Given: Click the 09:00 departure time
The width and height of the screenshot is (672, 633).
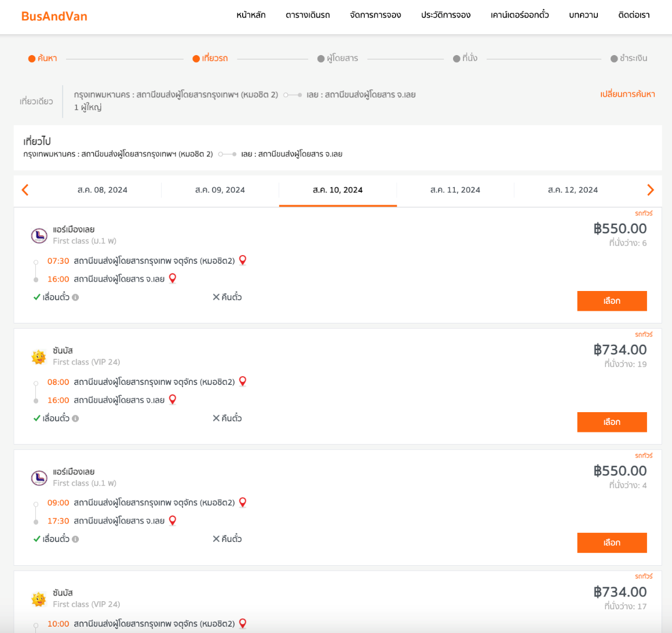Looking at the screenshot, I should (x=59, y=503).
